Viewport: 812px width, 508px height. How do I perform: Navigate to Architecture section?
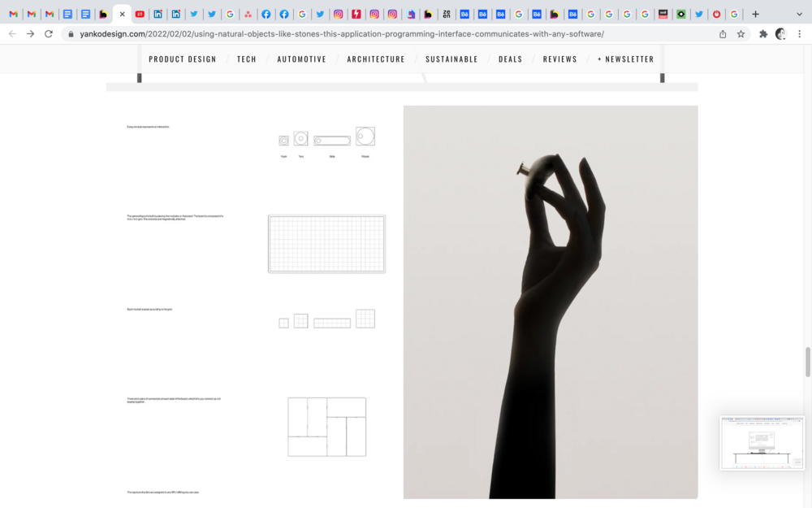tap(376, 59)
